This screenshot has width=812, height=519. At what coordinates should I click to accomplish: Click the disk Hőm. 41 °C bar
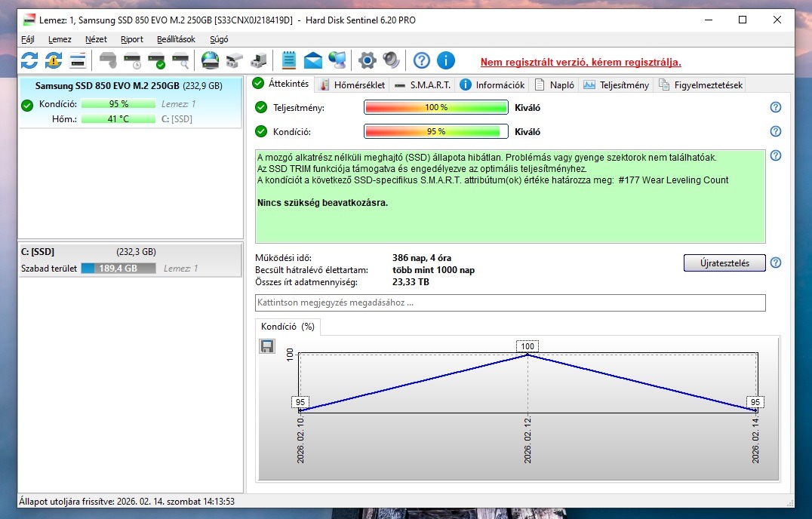pos(118,119)
